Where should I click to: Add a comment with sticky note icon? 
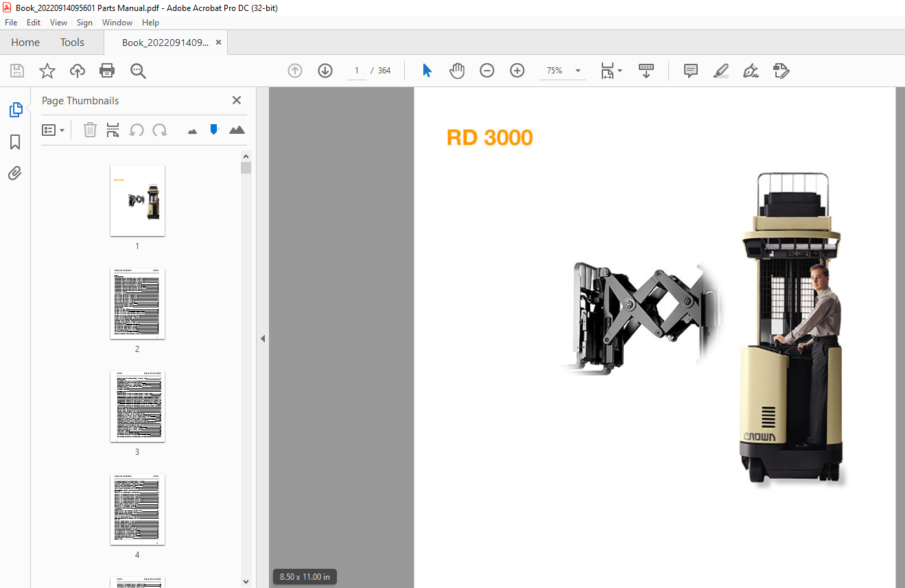tap(691, 71)
